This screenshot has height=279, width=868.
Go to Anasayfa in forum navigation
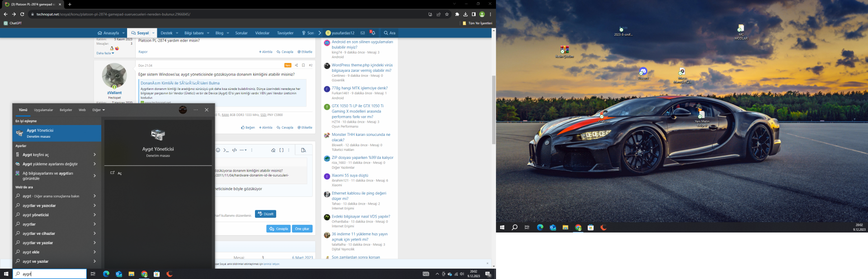pos(108,33)
